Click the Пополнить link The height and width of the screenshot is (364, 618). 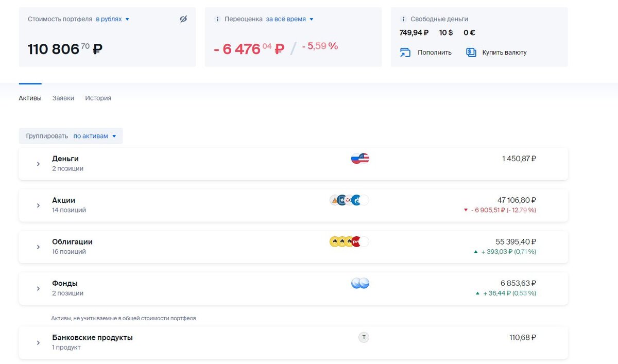pos(435,53)
